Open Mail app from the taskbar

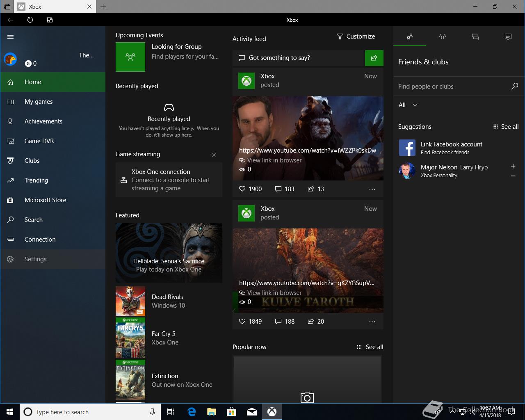coord(252,412)
